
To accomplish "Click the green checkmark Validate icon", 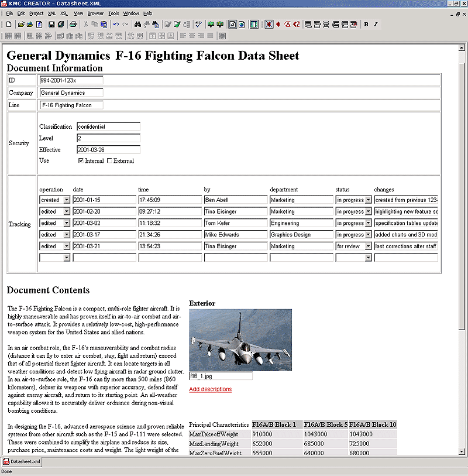I will click(177, 24).
